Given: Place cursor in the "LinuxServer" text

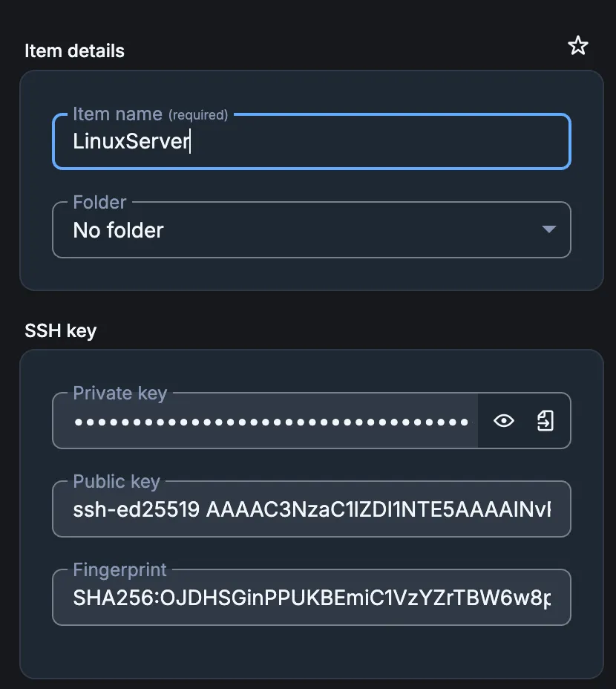Looking at the screenshot, I should point(131,142).
